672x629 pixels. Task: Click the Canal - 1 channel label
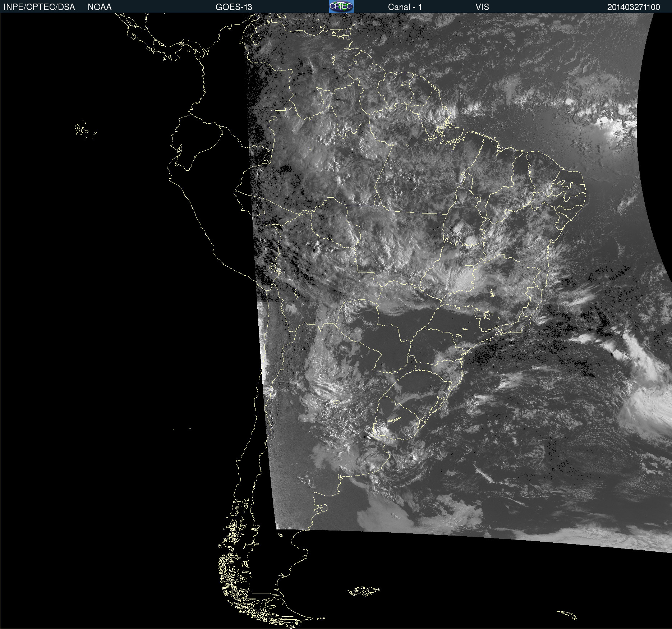click(x=405, y=7)
